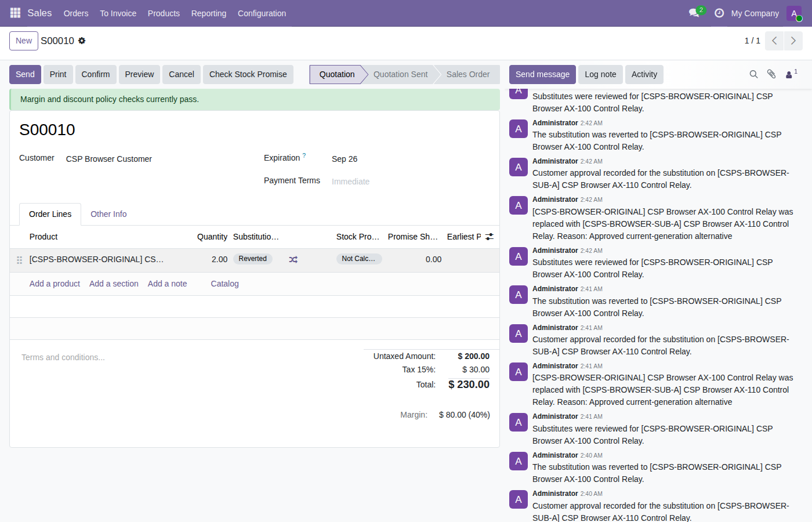
Task: Click Add a section link
Action: [114, 284]
